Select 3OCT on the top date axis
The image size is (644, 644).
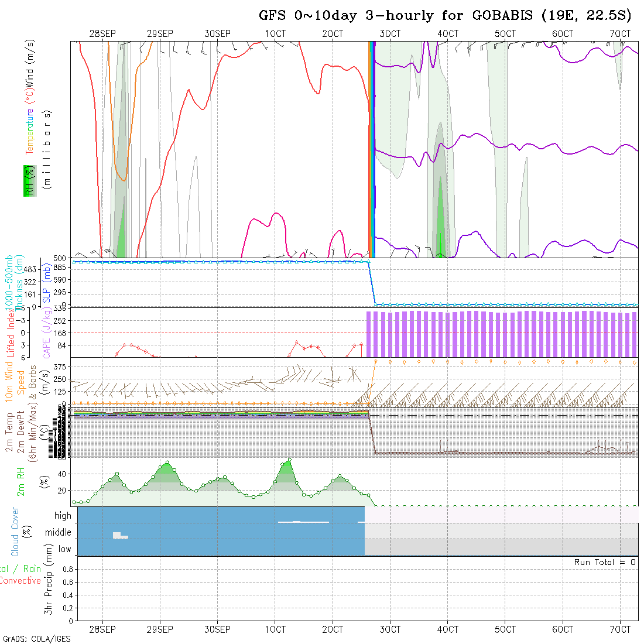[x=389, y=34]
